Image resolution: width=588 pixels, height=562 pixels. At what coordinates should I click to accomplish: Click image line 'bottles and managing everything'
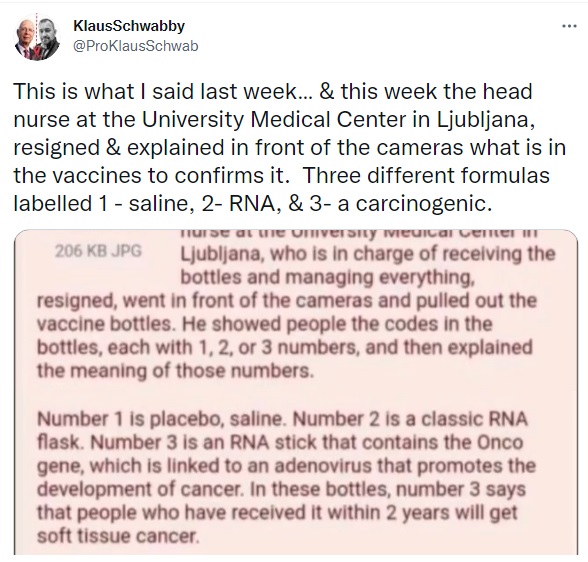pos(327,278)
